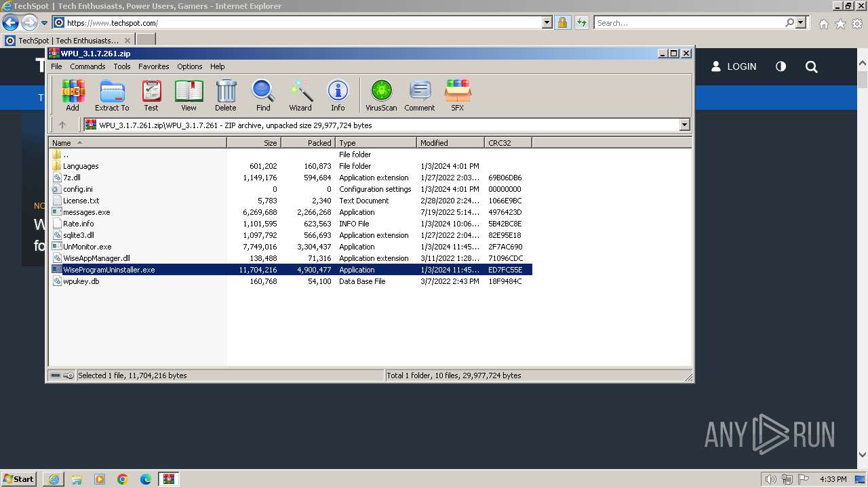
Task: Run VirusScan on the archive
Action: coord(381,95)
